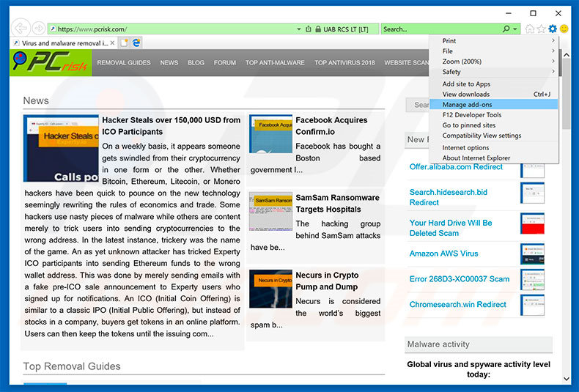Image resolution: width=579 pixels, height=392 pixels.
Task: Open Amazon AWS Virus link
Action: [x=443, y=254]
